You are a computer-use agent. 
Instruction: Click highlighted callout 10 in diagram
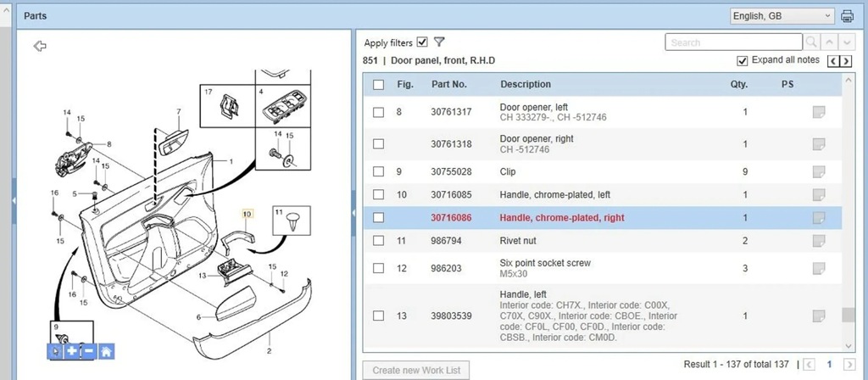coord(247,214)
